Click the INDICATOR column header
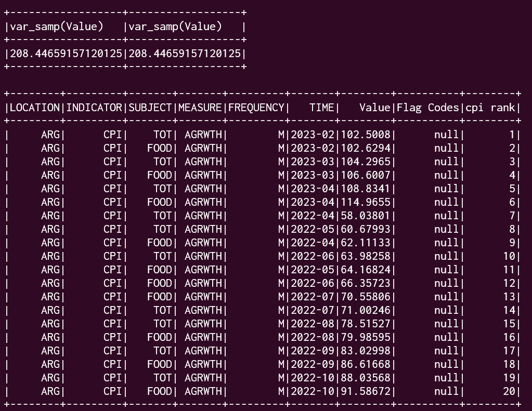This screenshot has width=532, height=411. [x=94, y=108]
